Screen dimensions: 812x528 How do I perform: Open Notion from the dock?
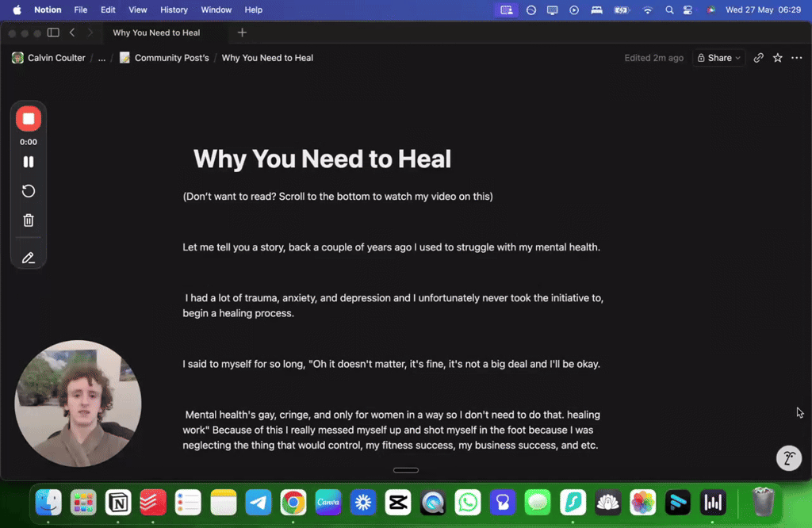[x=118, y=502]
